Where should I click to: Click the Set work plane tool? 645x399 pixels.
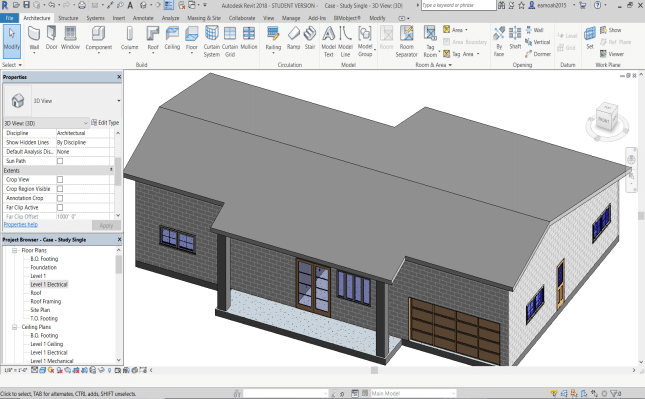point(590,38)
